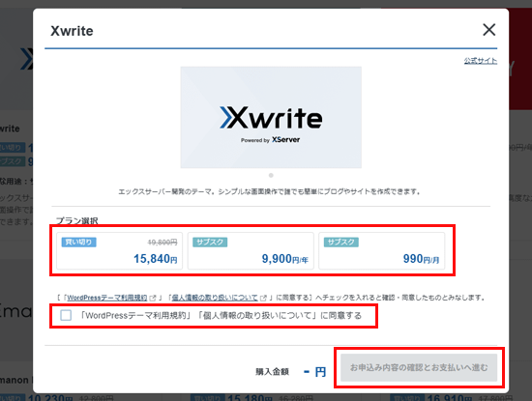Click the サブスク badge on the yearly plan
Image resolution: width=532 pixels, height=401 pixels.
(210, 242)
